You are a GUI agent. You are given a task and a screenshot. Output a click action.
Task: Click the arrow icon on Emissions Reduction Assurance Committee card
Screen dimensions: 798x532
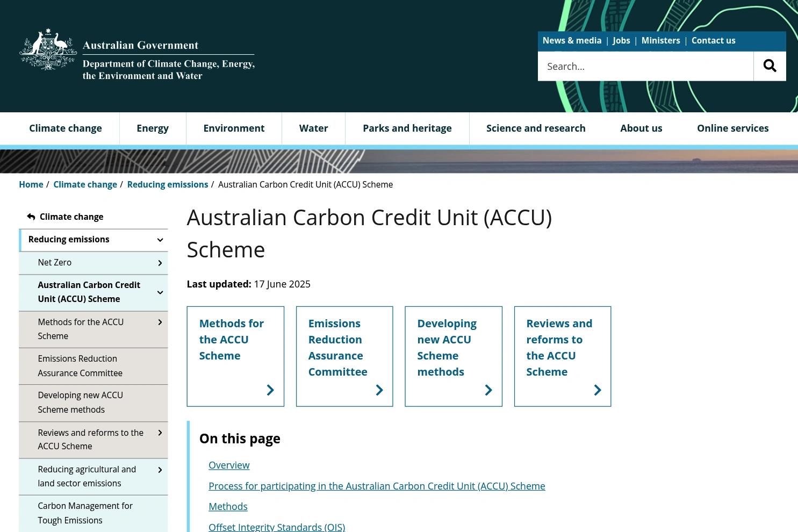pyautogui.click(x=379, y=390)
